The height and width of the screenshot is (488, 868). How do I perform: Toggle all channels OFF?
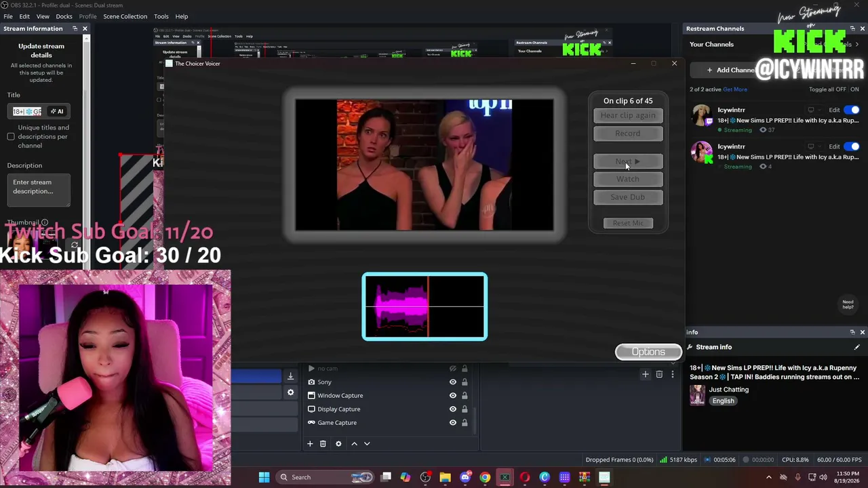(840, 89)
